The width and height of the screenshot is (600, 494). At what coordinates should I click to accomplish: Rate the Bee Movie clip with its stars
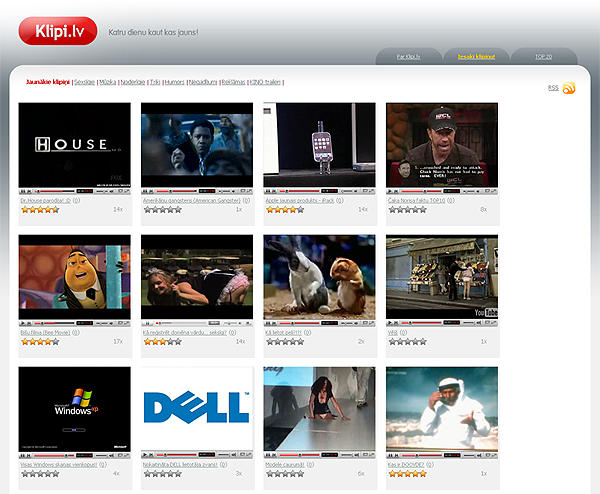40,341
